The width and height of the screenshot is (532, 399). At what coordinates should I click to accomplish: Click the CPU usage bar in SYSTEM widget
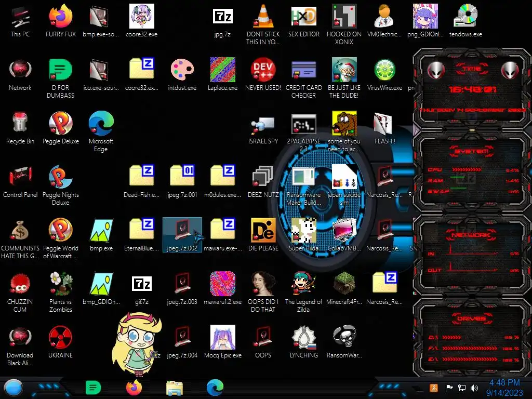(467, 170)
